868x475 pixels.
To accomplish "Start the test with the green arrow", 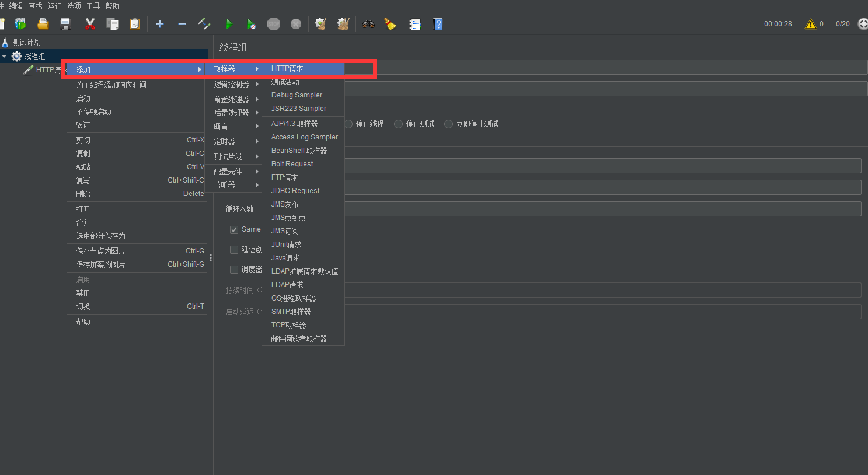I will 229,24.
